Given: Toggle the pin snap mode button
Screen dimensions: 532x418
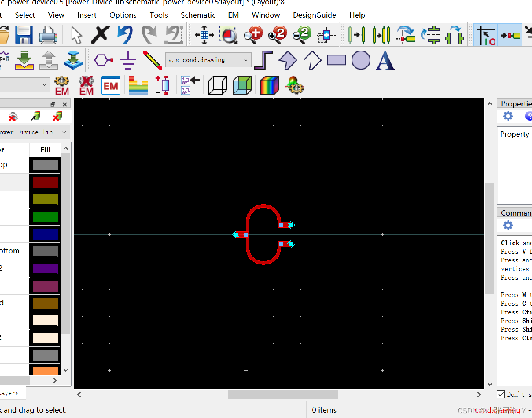Looking at the screenshot, I should [510, 35].
